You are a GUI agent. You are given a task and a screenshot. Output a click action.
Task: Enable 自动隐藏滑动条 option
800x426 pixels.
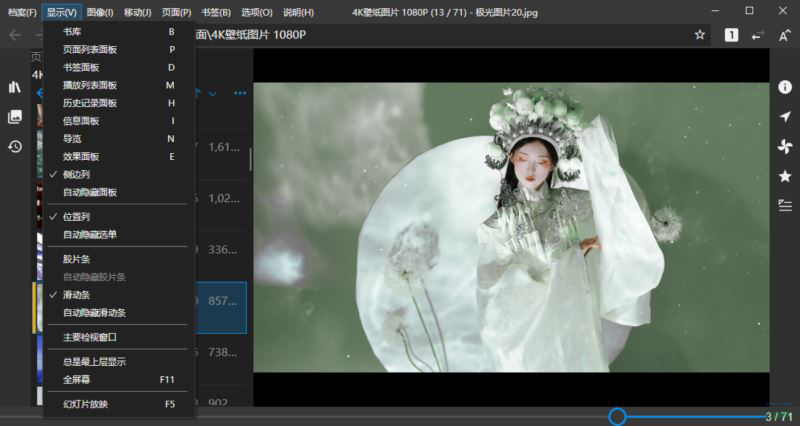[118, 313]
